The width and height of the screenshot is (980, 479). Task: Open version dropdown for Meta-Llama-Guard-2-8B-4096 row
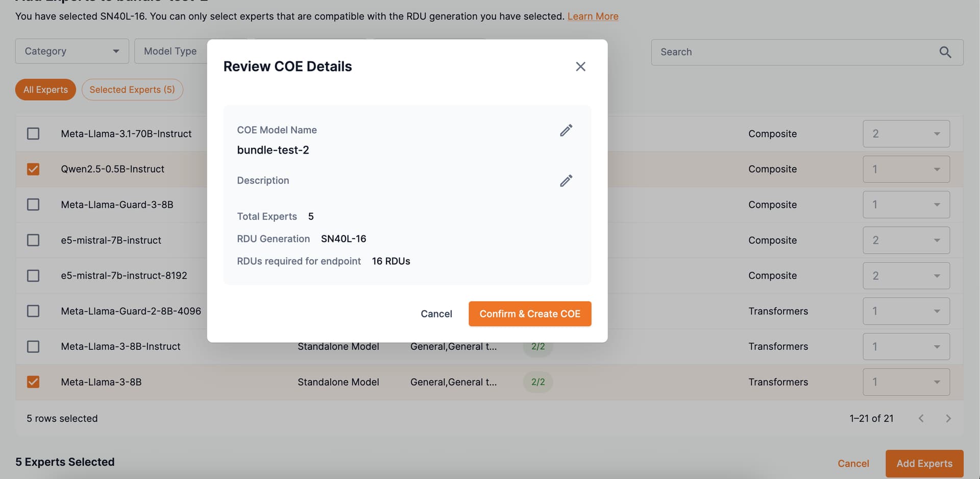906,311
